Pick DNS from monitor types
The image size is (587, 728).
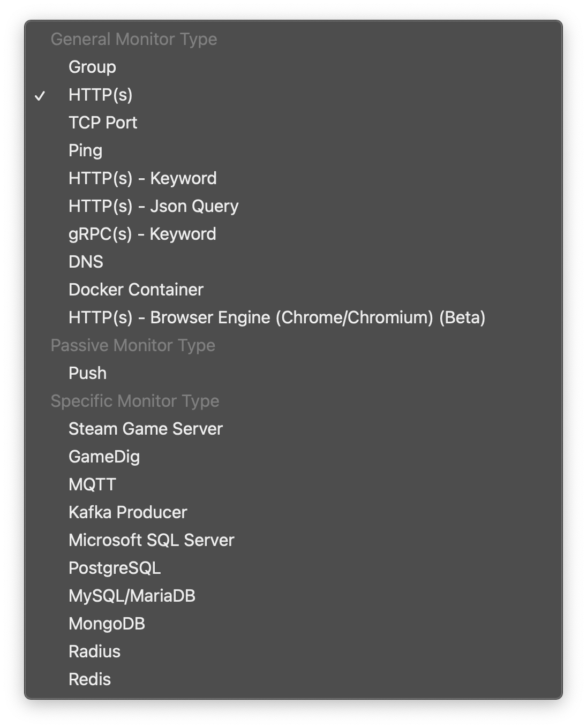point(86,262)
